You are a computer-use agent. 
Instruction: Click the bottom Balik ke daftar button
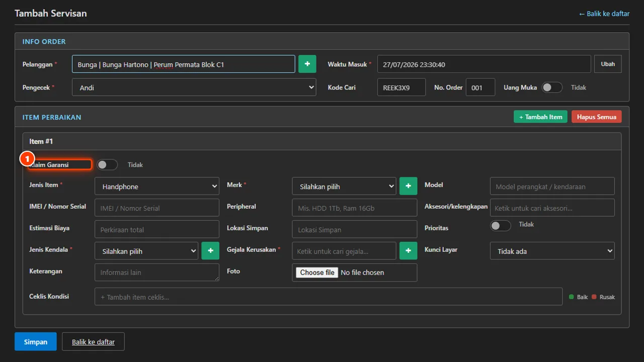click(93, 341)
